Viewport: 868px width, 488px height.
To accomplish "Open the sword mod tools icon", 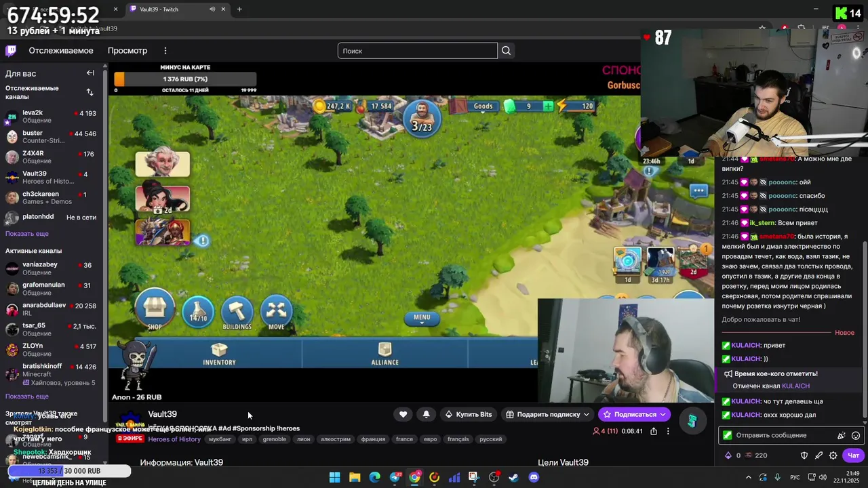I will coord(818,455).
